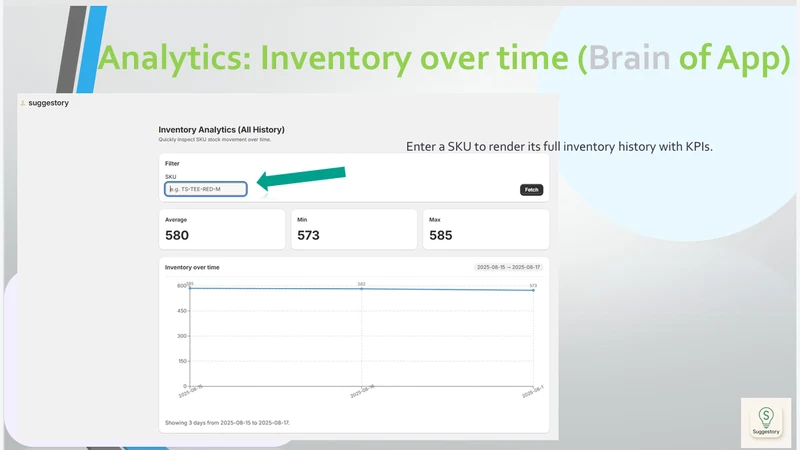Click the 450 y-axis label
This screenshot has height=450, width=800.
tap(182, 311)
